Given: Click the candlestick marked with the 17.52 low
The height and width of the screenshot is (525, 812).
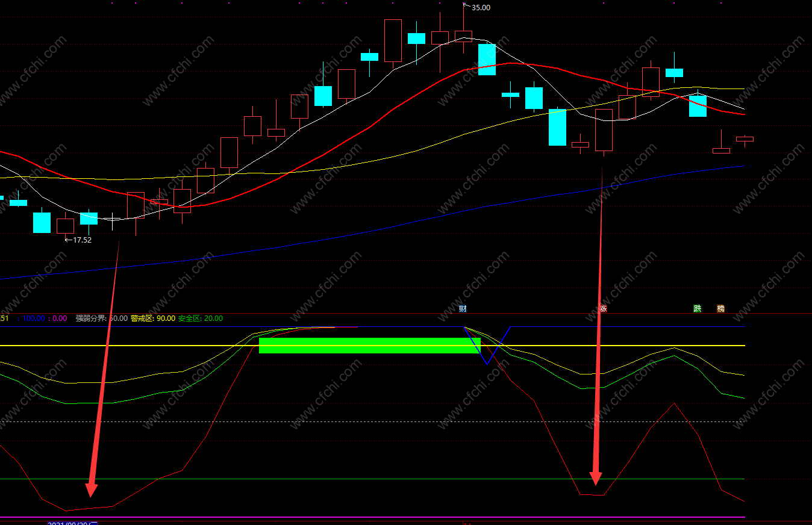Looking at the screenshot, I should click(x=65, y=226).
